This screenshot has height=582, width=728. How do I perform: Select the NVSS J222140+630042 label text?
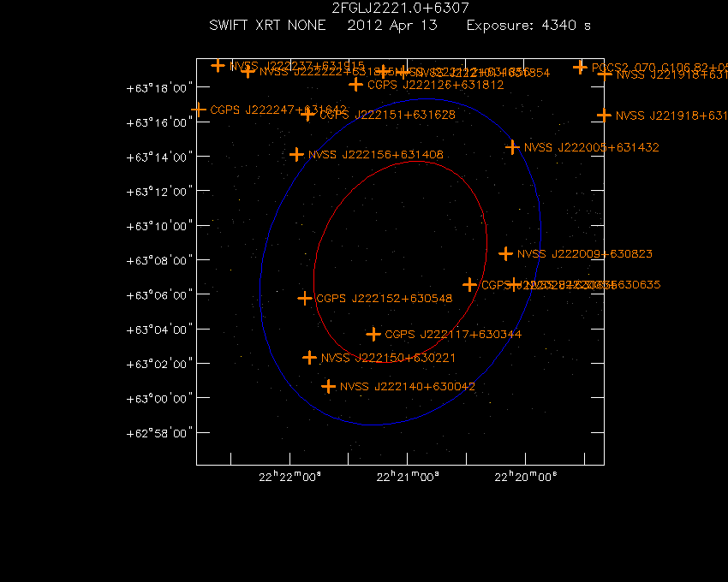pyautogui.click(x=408, y=387)
